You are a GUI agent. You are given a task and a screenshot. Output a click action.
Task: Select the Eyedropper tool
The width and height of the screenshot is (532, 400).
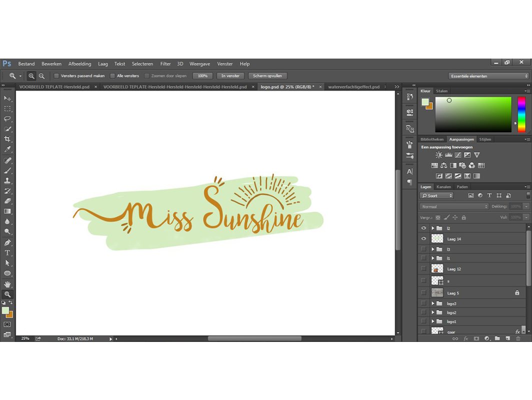[7, 149]
